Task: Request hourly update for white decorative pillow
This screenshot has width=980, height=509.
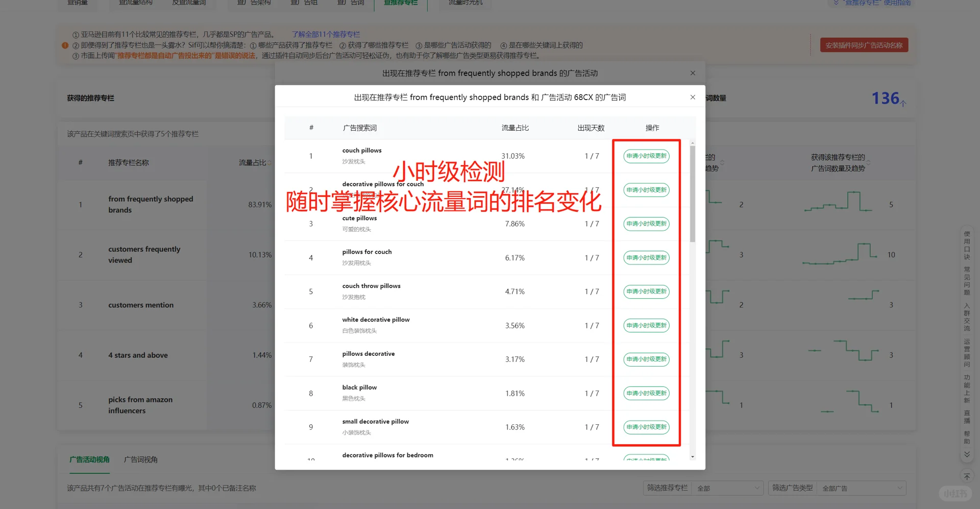Action: [x=646, y=325]
